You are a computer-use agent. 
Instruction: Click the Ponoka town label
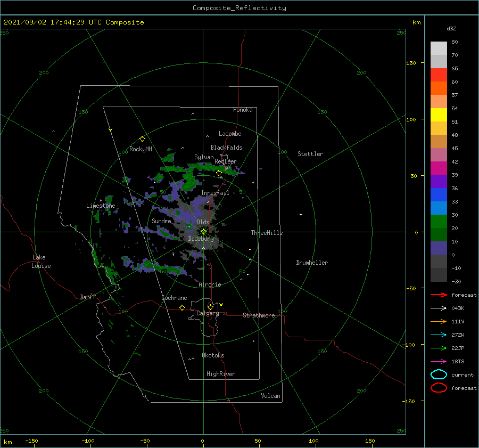pyautogui.click(x=243, y=110)
